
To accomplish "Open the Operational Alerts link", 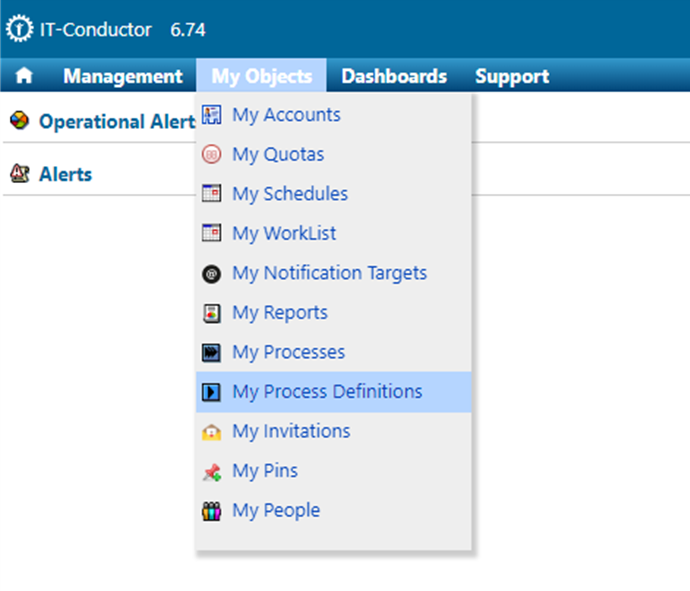I will [x=116, y=122].
